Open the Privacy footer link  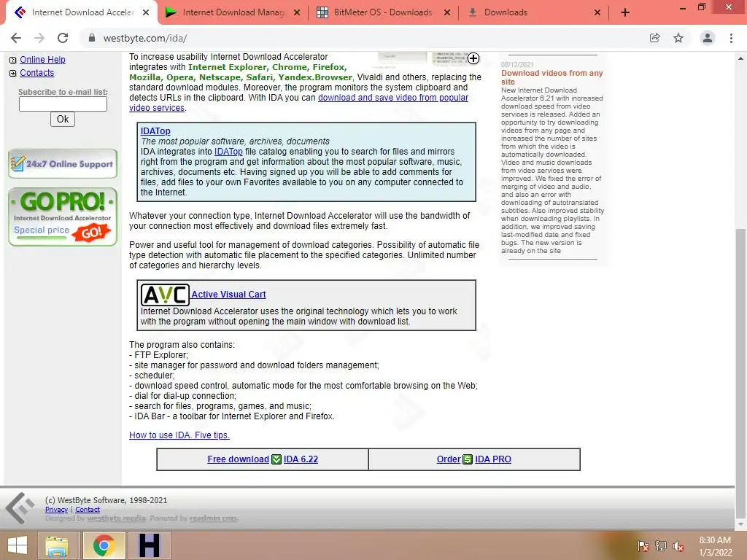(56, 510)
